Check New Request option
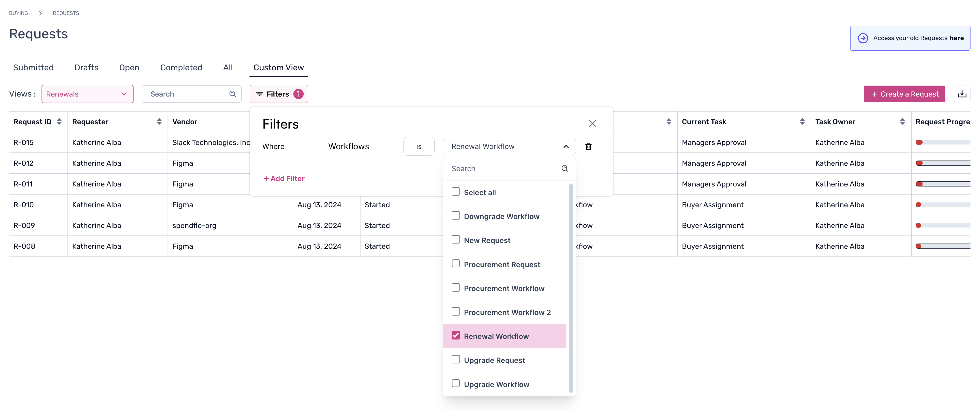 coord(455,240)
